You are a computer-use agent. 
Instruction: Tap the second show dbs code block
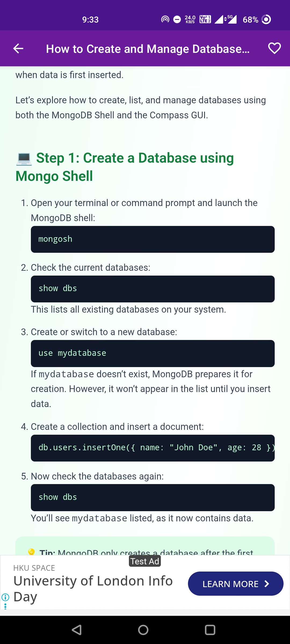point(153,497)
